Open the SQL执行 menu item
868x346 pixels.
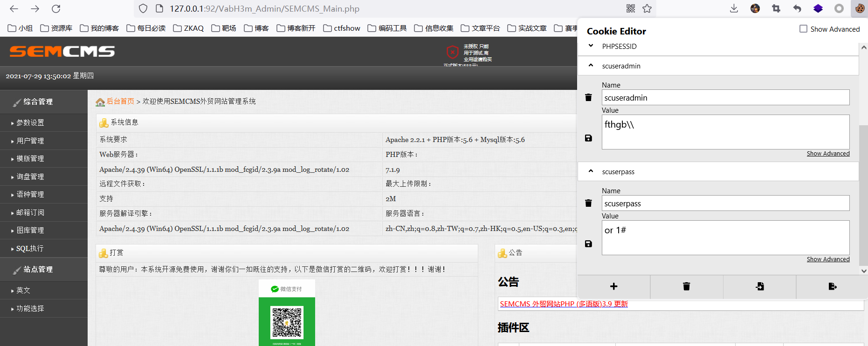pyautogui.click(x=30, y=249)
